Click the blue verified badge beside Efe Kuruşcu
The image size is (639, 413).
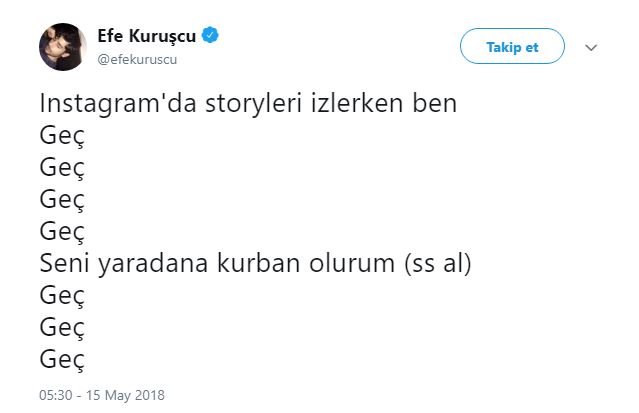click(x=210, y=36)
